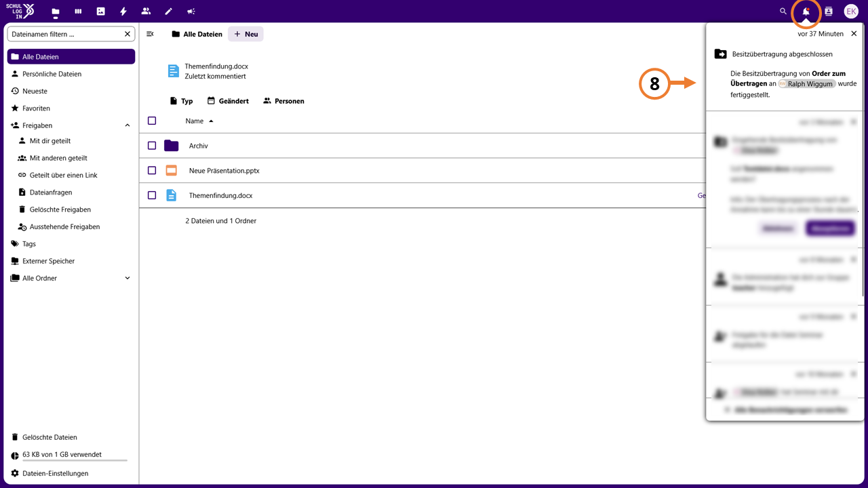Open the Announcements megaphone icon
This screenshot has width=868, height=488.
(191, 12)
